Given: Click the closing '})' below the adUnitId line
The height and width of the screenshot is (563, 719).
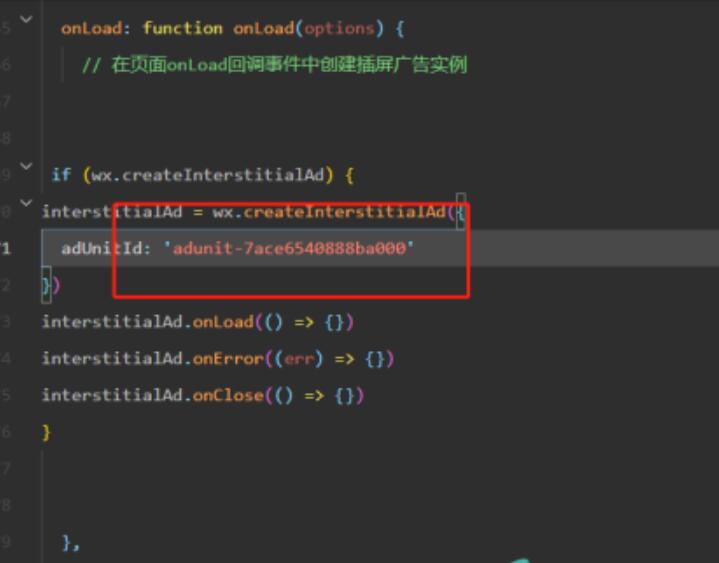Looking at the screenshot, I should tap(50, 286).
